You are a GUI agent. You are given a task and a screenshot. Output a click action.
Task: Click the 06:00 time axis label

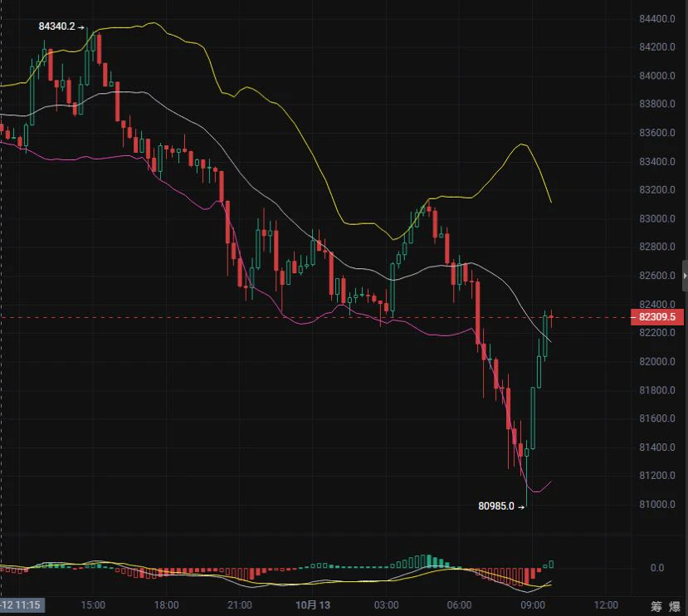point(460,605)
